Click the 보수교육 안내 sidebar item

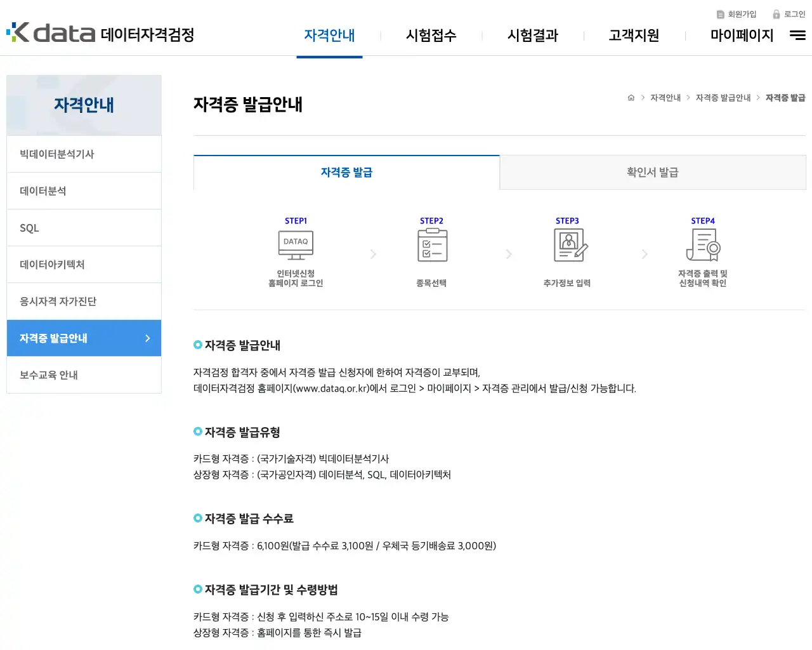point(48,375)
